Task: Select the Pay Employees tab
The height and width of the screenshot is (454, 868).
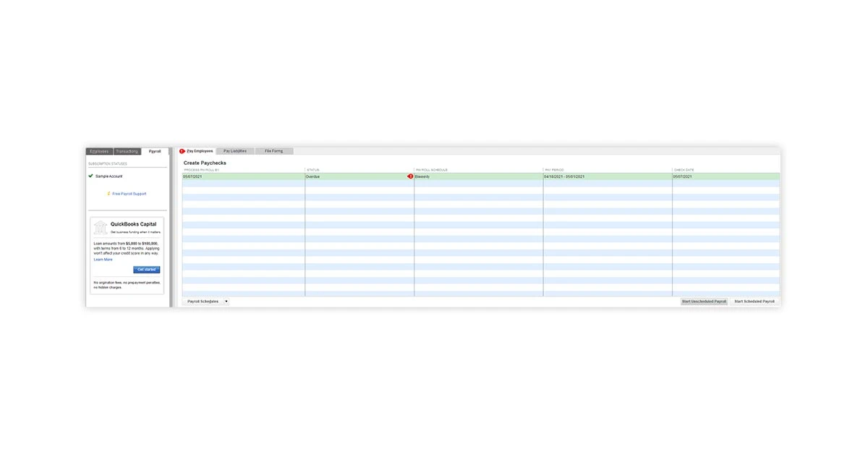Action: click(x=199, y=151)
